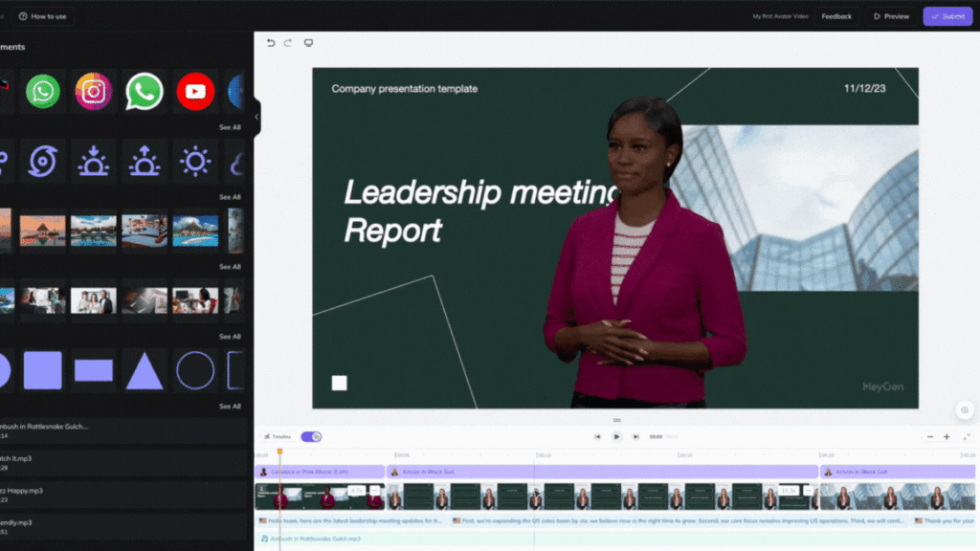Click the undo arrow above the canvas
This screenshot has height=551, width=980.
(x=271, y=43)
